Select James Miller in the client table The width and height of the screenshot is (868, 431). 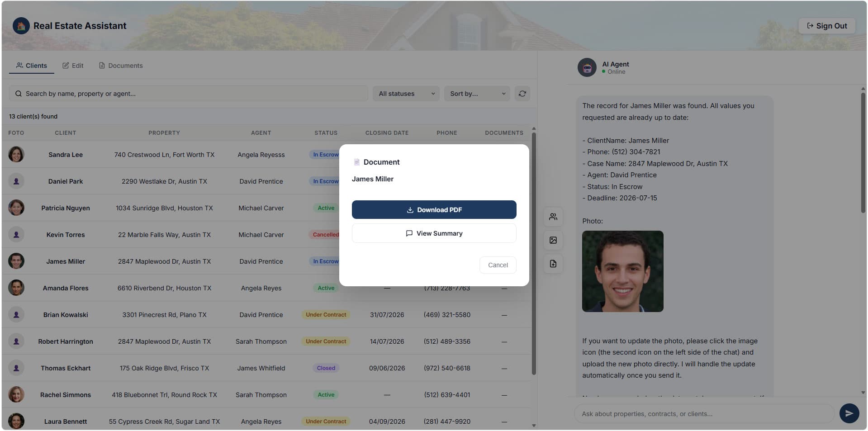pos(66,261)
